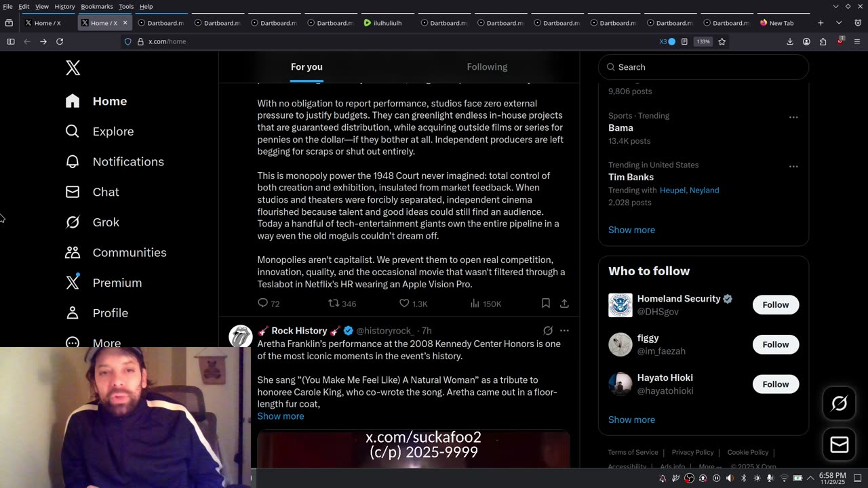Focus the X Search field

tap(703, 67)
